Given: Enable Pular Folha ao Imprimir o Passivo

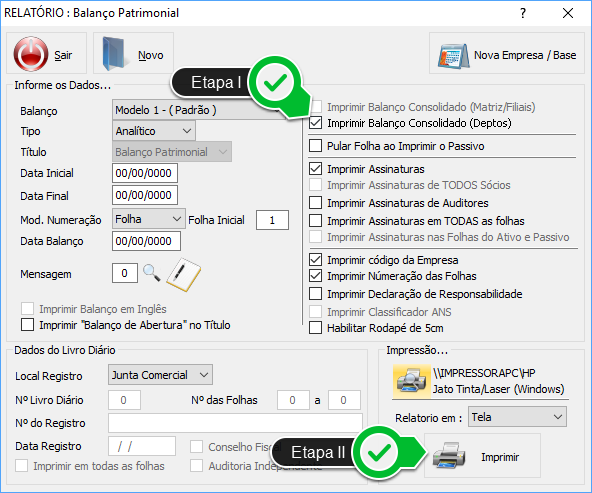Looking at the screenshot, I should pyautogui.click(x=316, y=146).
